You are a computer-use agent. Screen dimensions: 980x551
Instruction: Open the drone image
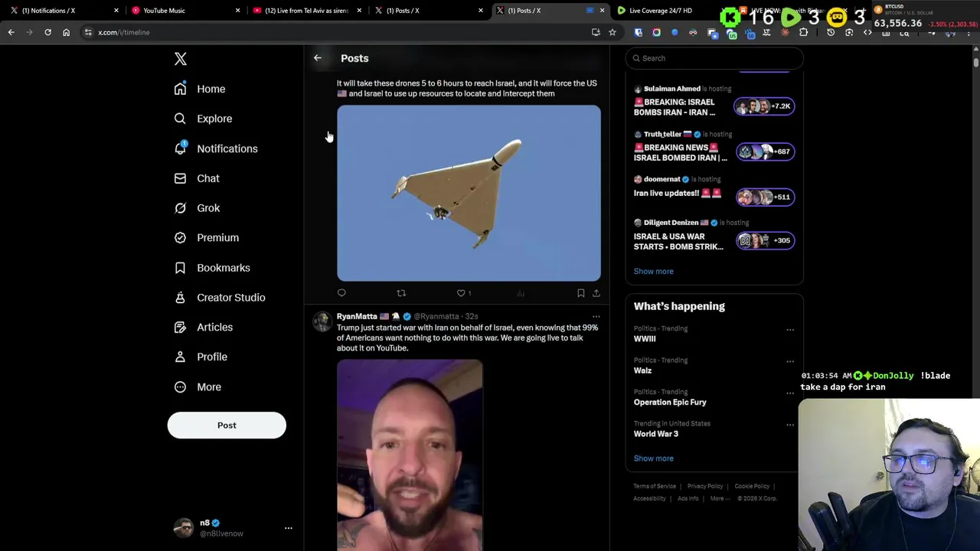coord(469,193)
